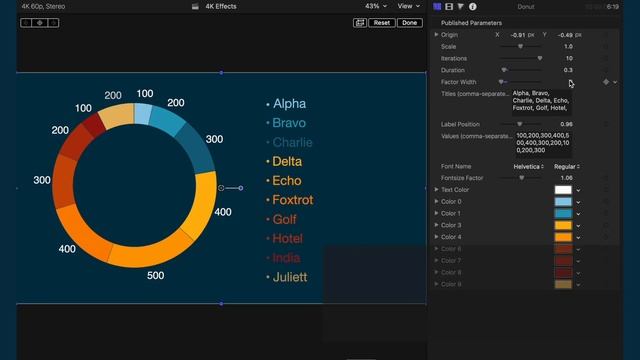Click the Foxtrot legend label
The height and width of the screenshot is (360, 640).
[293, 200]
